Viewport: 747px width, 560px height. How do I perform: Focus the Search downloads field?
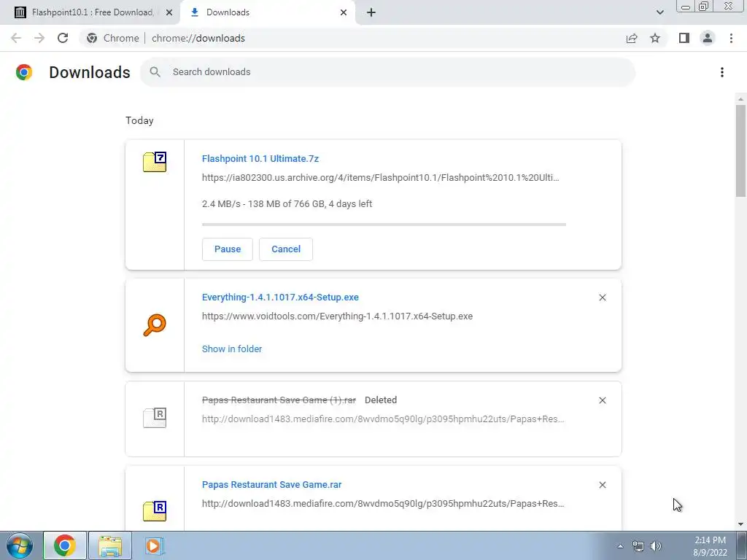click(x=387, y=72)
